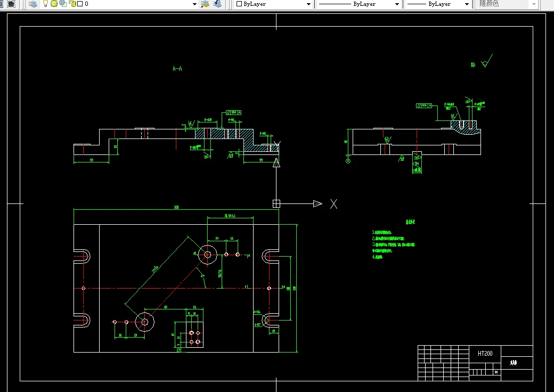Click the ByLayer color swatch box
This screenshot has width=554, height=392.
click(x=239, y=4)
